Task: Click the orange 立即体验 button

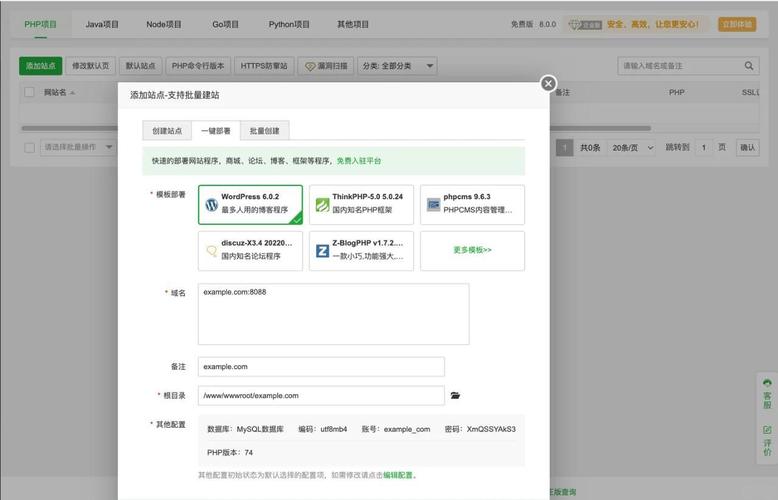Action: pyautogui.click(x=737, y=24)
